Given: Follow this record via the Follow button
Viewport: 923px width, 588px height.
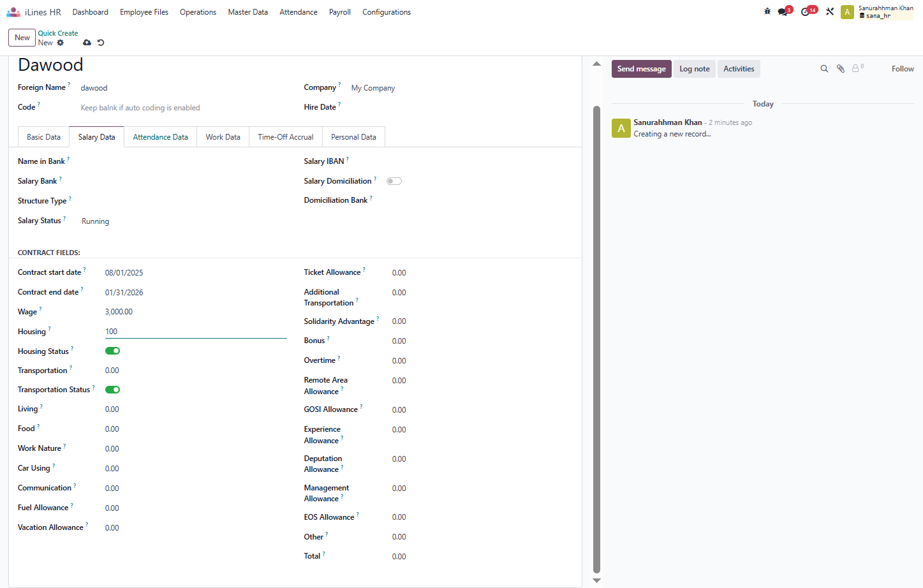Looking at the screenshot, I should 903,69.
